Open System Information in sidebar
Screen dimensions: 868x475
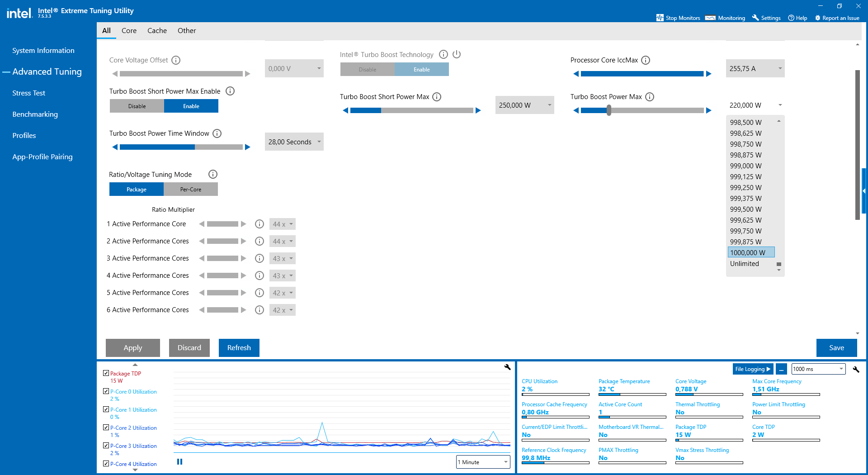click(43, 51)
